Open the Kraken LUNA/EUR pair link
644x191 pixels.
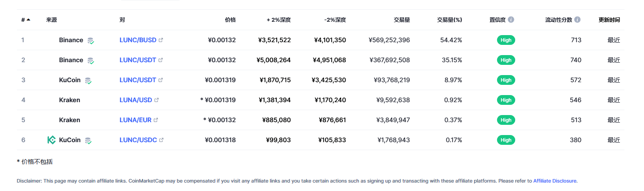135,120
